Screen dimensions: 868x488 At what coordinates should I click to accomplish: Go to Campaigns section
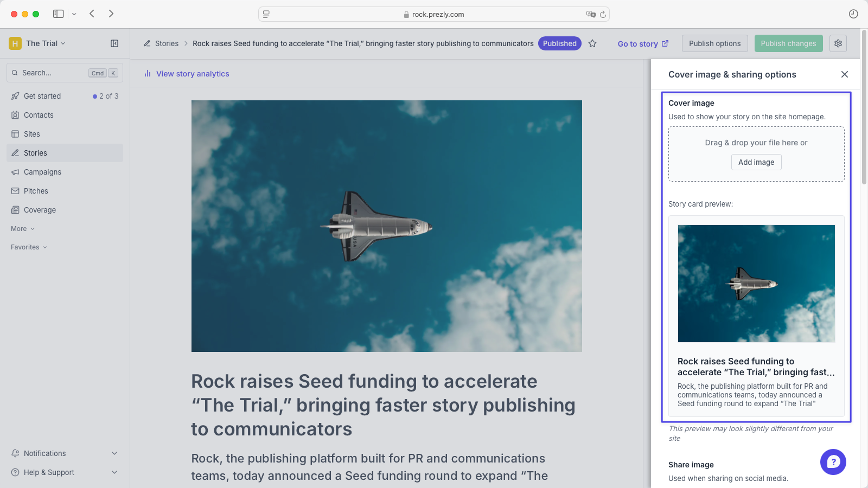click(42, 172)
